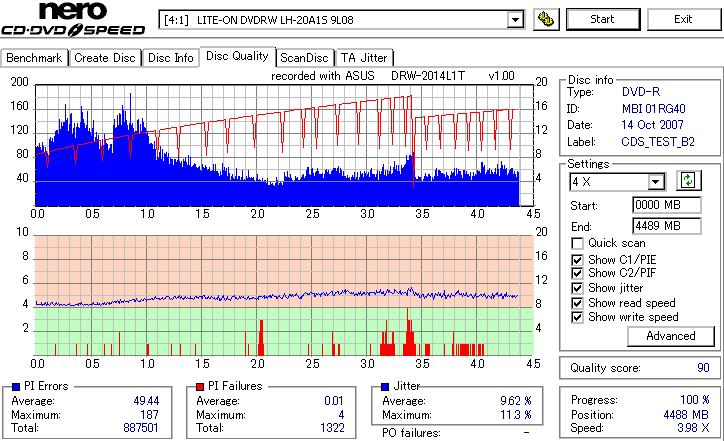Switch to the Benchmark tab
This screenshot has height=441, width=724.
pyautogui.click(x=34, y=58)
